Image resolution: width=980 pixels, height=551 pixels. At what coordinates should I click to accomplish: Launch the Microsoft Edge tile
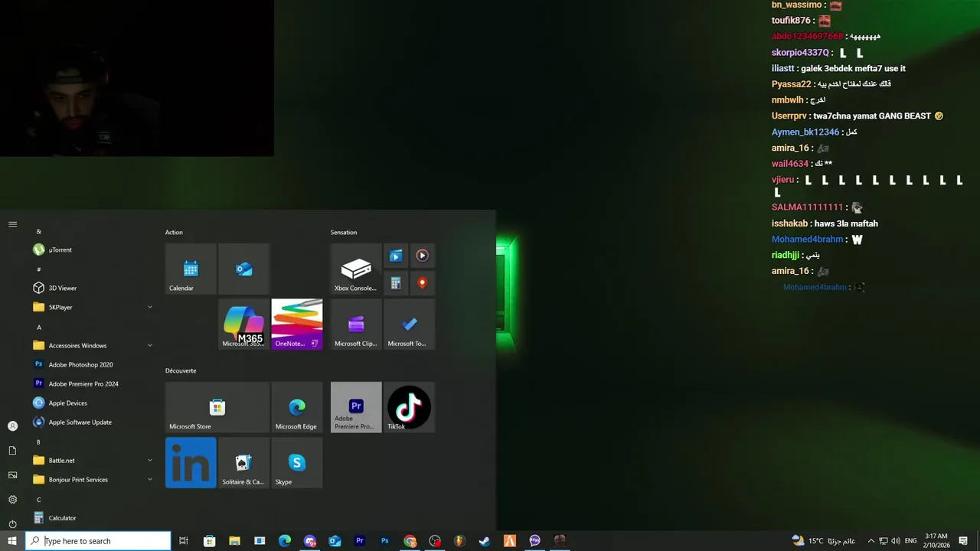(x=297, y=407)
